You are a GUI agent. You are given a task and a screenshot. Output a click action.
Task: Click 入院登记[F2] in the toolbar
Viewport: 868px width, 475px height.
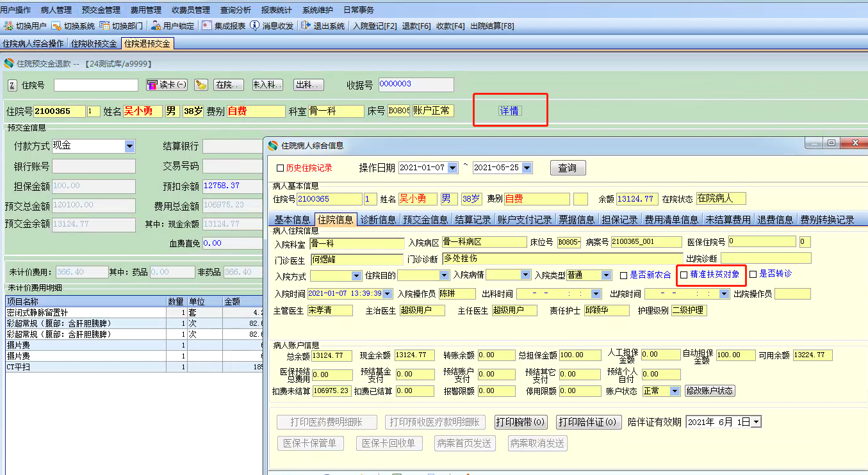click(x=375, y=26)
